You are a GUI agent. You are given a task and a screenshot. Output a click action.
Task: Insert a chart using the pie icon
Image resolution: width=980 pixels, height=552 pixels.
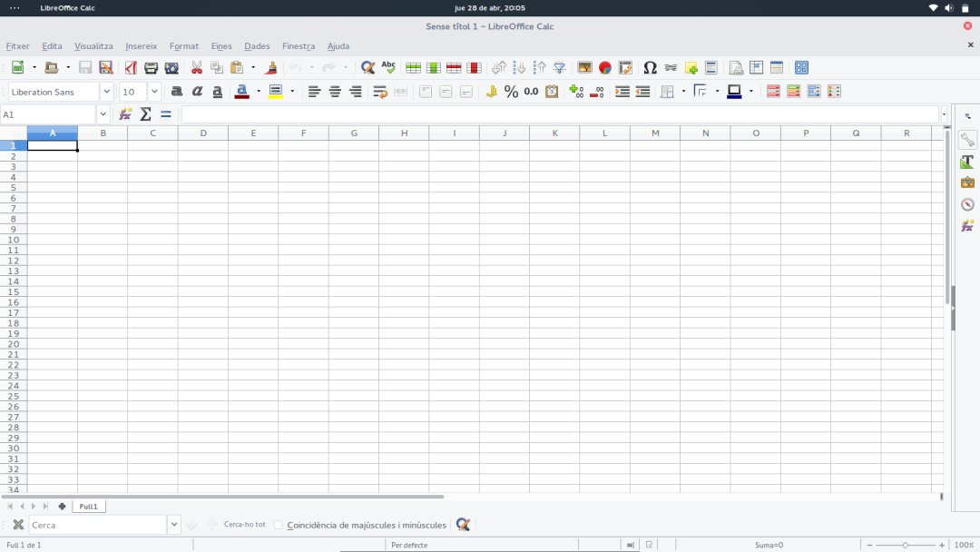604,68
